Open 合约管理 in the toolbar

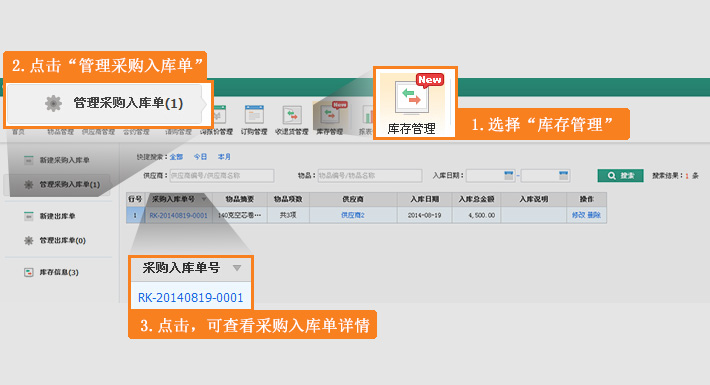tap(136, 132)
